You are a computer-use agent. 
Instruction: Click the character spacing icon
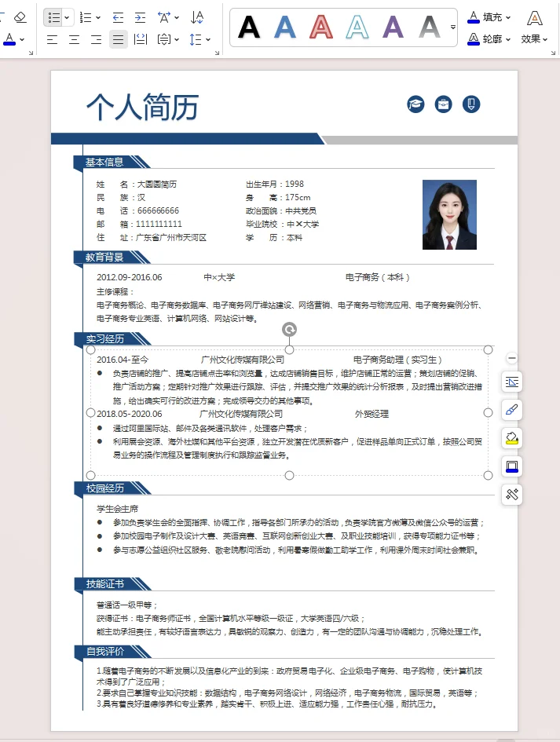pyautogui.click(x=164, y=18)
